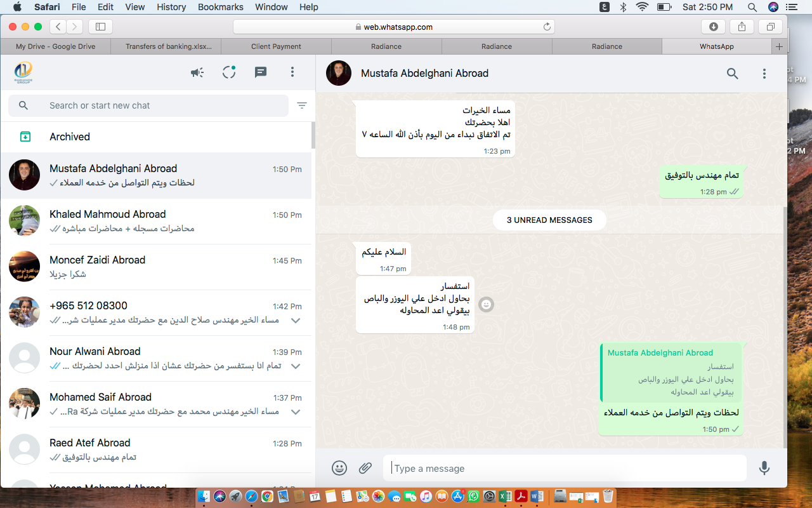
Task: Click Mustafa's profile photo in chat header
Action: [339, 73]
